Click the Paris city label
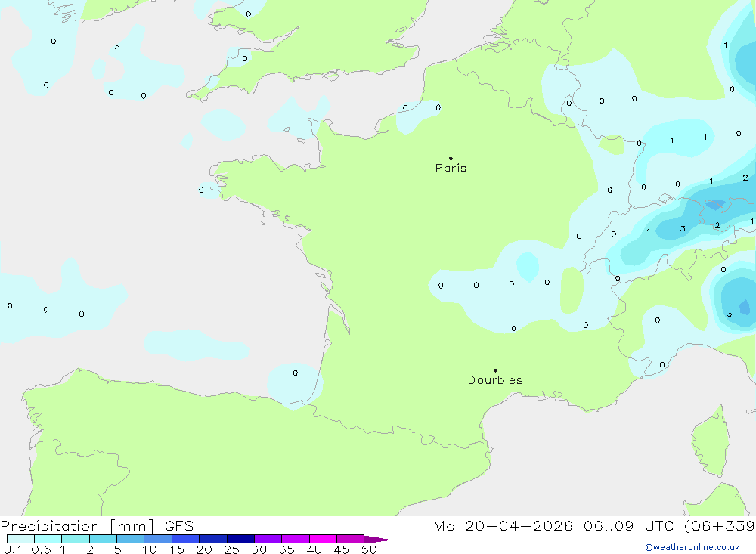 (x=451, y=168)
